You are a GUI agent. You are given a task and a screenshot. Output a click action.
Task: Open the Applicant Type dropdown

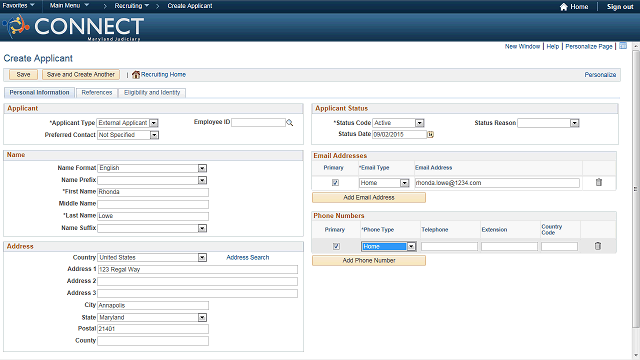(153, 123)
